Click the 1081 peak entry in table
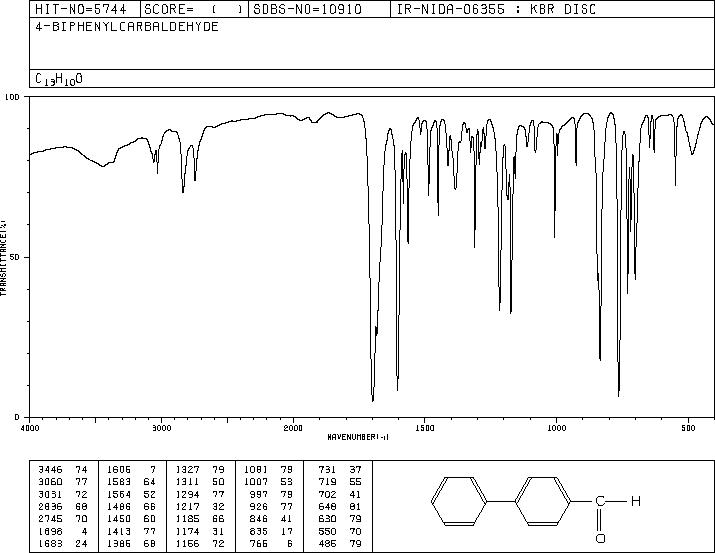This screenshot has height=553, width=715. coord(269,469)
